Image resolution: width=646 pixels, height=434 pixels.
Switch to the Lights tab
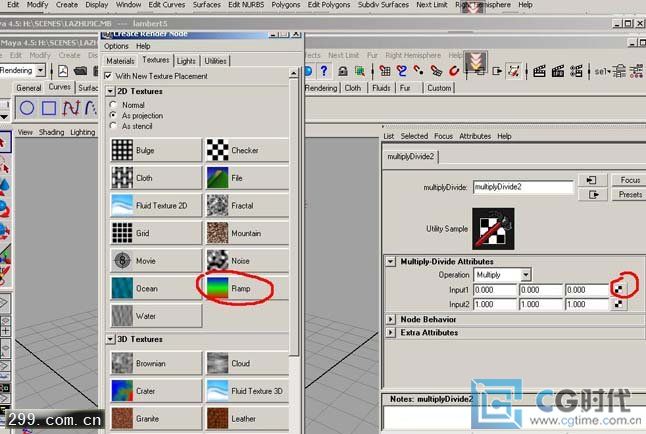(x=186, y=61)
